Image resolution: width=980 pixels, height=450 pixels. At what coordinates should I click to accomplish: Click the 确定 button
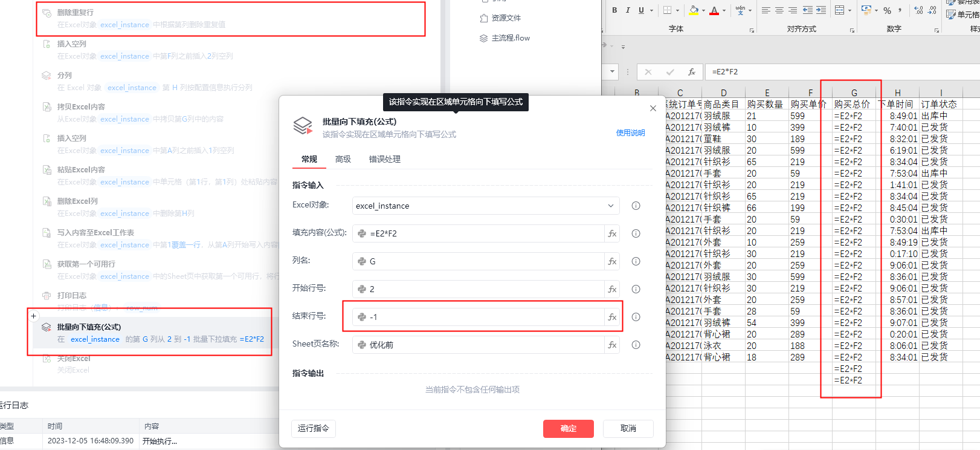[x=568, y=428]
